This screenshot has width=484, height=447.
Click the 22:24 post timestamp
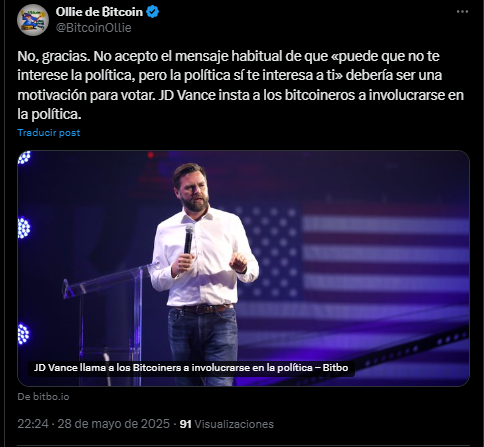point(33,424)
